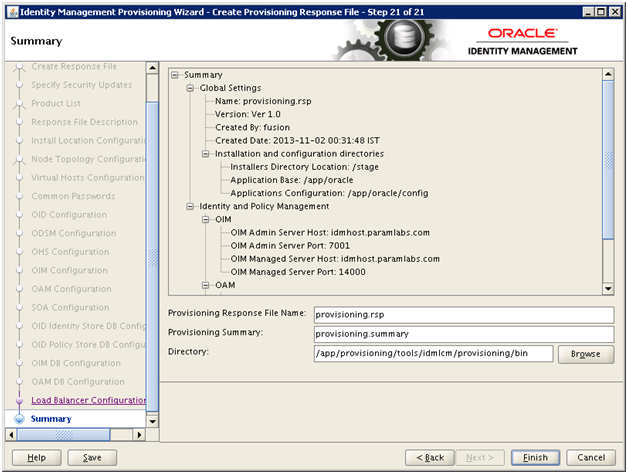Select the OAM DB Configuration step
This screenshot has height=474, width=628.
coord(78,382)
